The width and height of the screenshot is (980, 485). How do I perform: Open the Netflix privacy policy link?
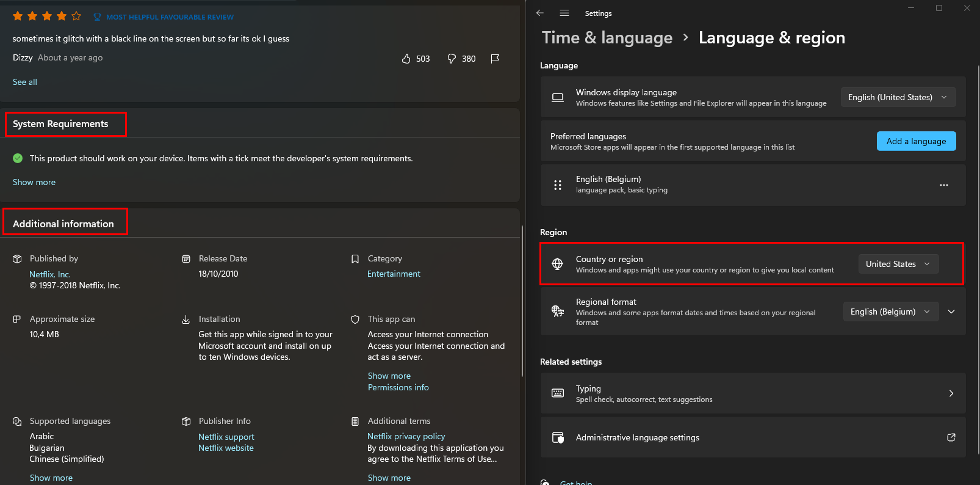click(x=406, y=436)
